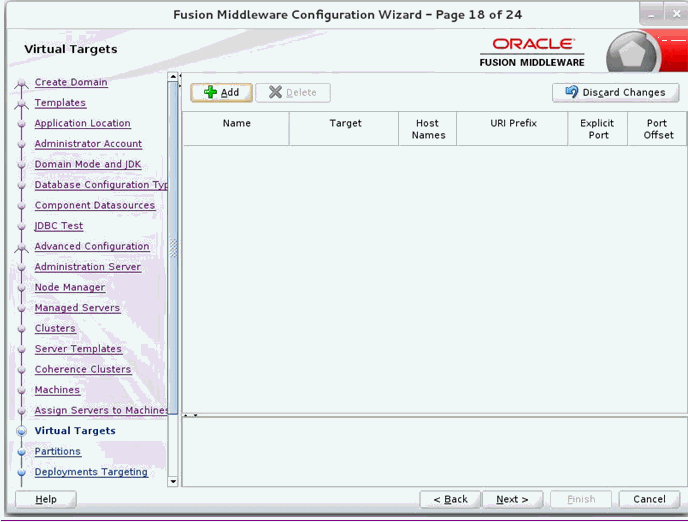688x522 pixels.
Task: Navigate to Administrator Account step
Action: coord(88,144)
